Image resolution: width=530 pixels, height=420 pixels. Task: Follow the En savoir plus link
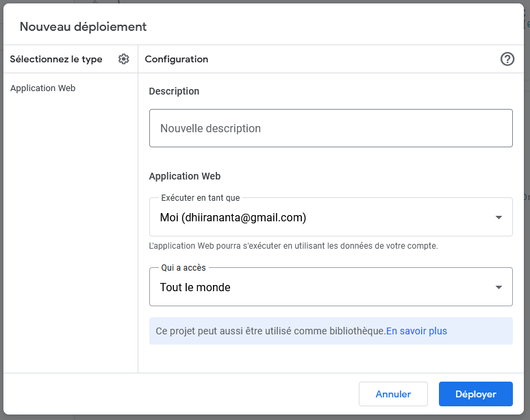coord(416,331)
